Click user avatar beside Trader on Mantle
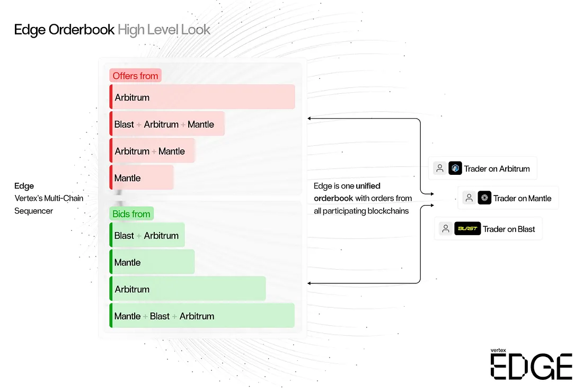 coord(469,198)
